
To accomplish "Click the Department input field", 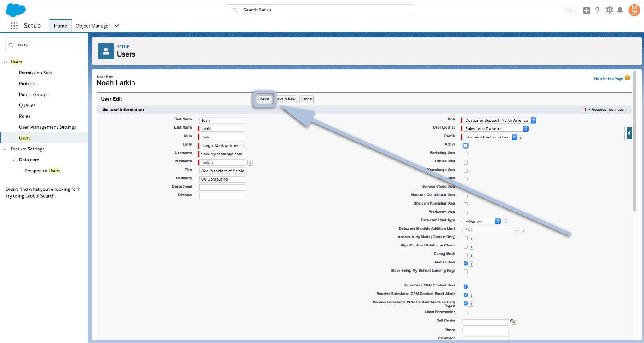I will (222, 188).
